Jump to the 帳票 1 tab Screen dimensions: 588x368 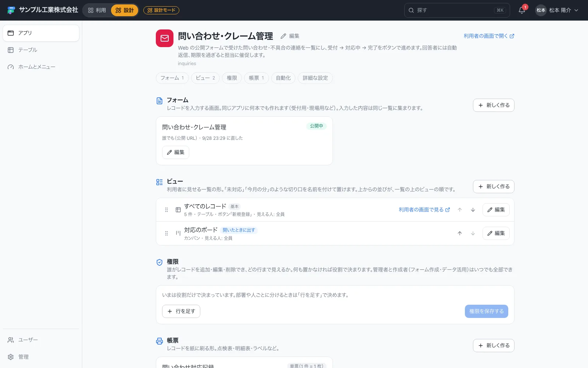[257, 78]
